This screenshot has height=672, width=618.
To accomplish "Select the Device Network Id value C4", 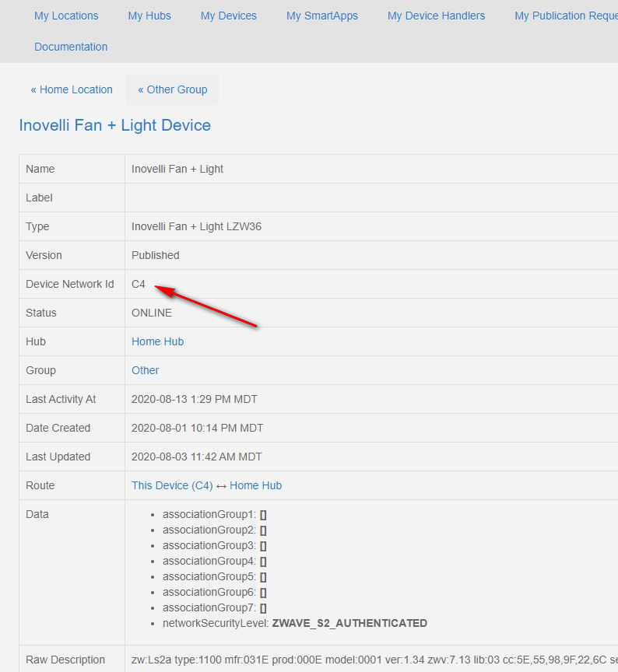I will point(138,284).
